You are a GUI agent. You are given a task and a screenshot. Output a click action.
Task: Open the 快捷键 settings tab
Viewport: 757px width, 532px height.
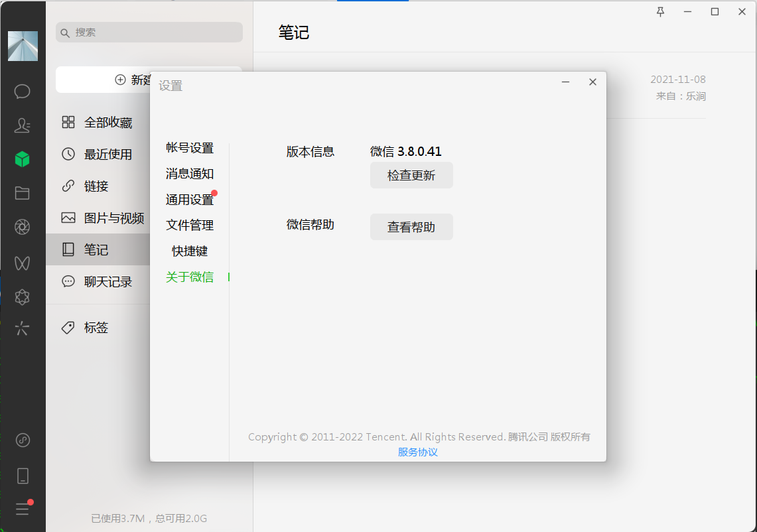click(x=190, y=251)
